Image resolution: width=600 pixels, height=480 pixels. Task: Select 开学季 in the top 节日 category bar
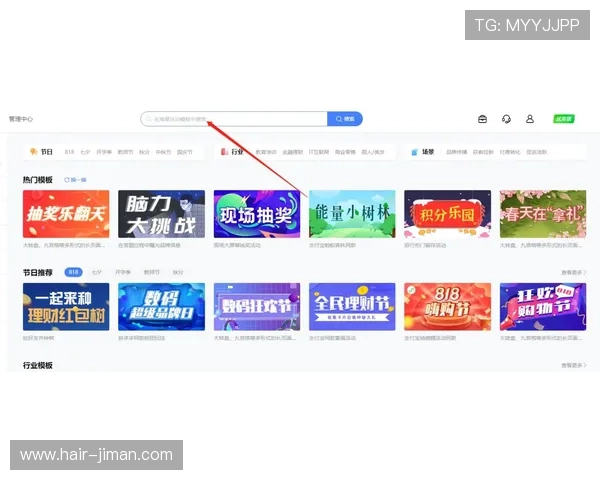(x=104, y=152)
